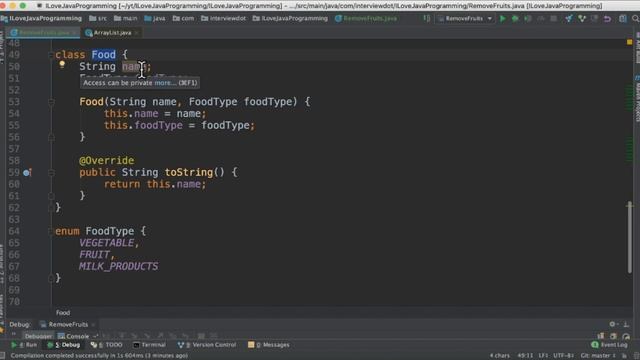The image size is (640, 360).
Task: Click the ILoveJavaProgramming root breadcrumb
Action: point(41,18)
